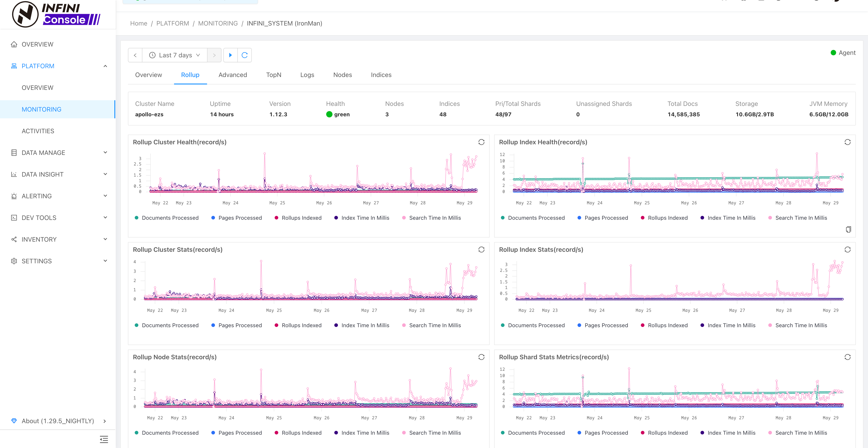Toggle Rollups Indexed series in Node Stats legend
The width and height of the screenshot is (868, 448).
pos(301,433)
